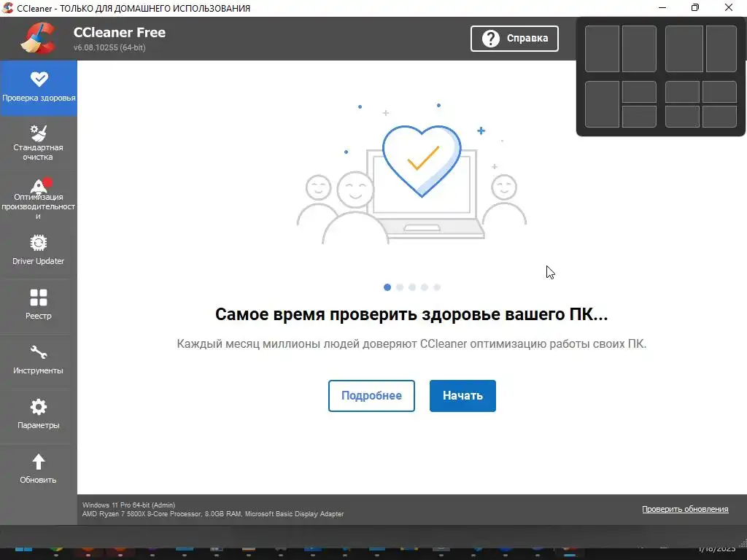
Task: Minimize the CCleaner window
Action: click(662, 7)
